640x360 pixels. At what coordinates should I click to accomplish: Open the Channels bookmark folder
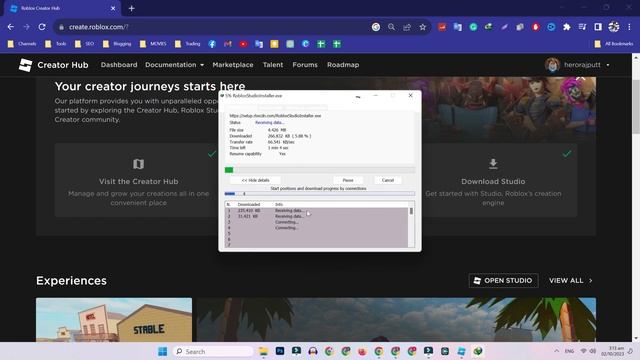point(22,44)
